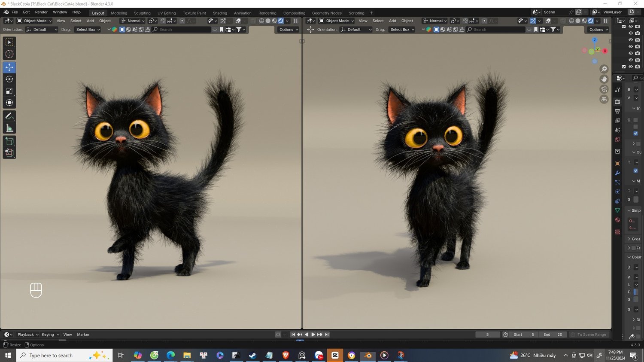Tick the bottom outliner row checkbox

coord(624,67)
